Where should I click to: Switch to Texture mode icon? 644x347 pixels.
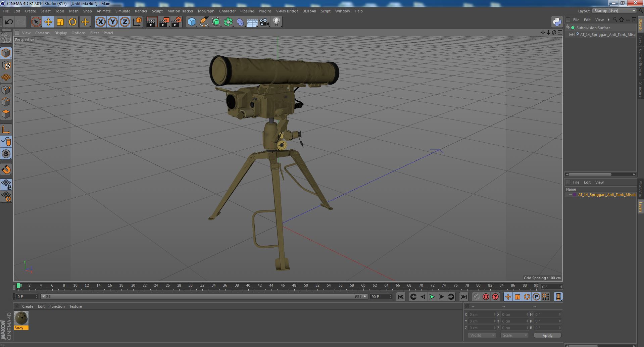6,65
